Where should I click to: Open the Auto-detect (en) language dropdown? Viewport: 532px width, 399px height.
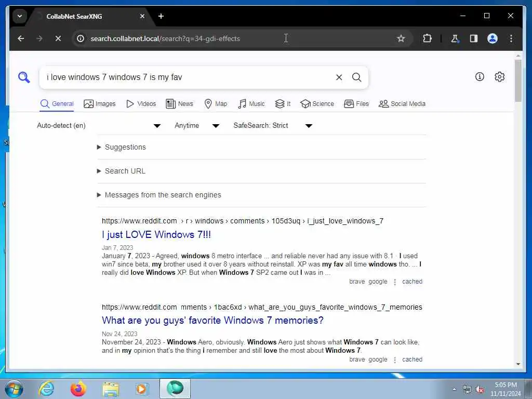99,126
